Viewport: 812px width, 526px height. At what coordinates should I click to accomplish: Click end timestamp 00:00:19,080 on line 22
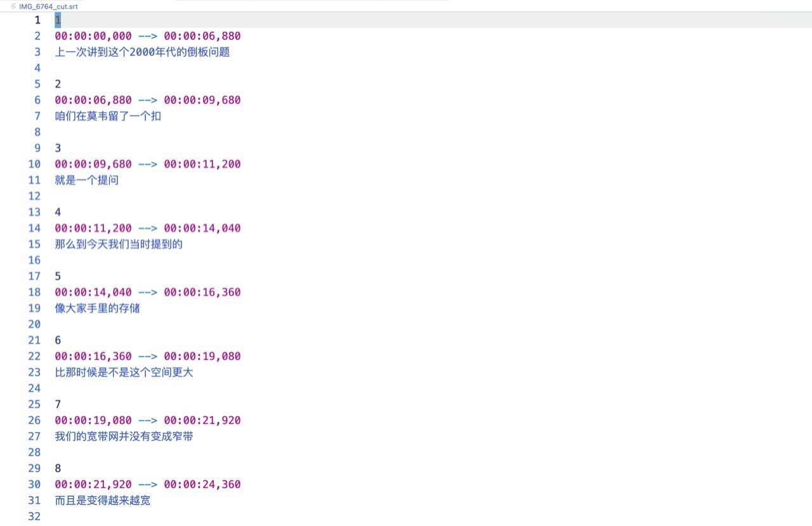[202, 357]
